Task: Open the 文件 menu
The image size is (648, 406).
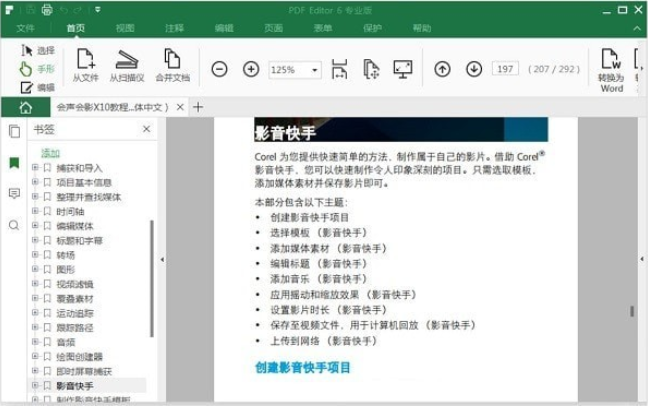Action: [25, 28]
